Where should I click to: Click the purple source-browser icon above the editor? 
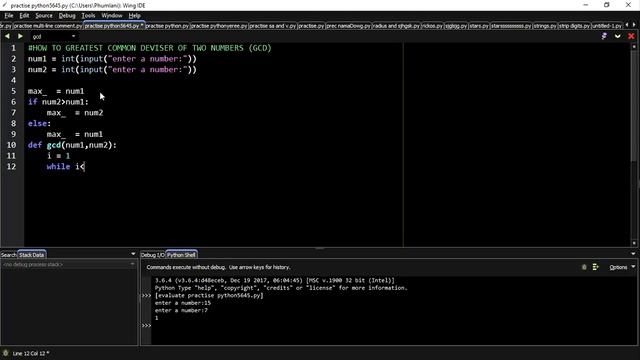pos(604,36)
